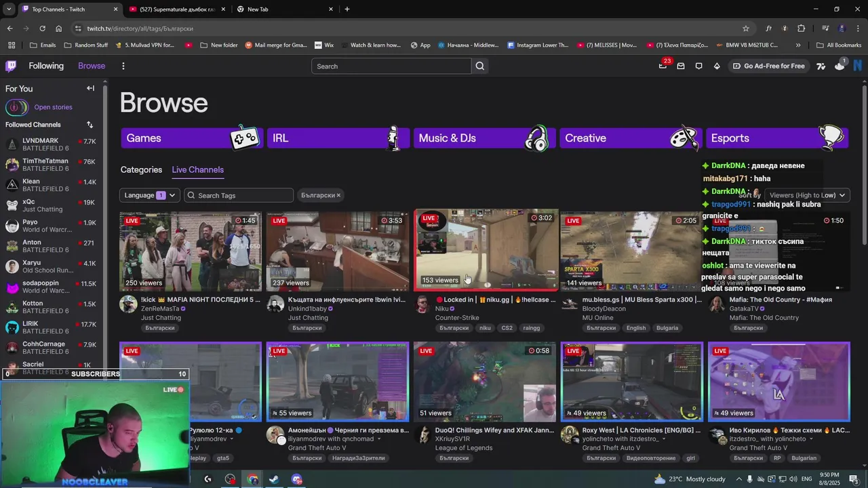Click the search magnifier button
This screenshot has height=488, width=868.
(480, 66)
